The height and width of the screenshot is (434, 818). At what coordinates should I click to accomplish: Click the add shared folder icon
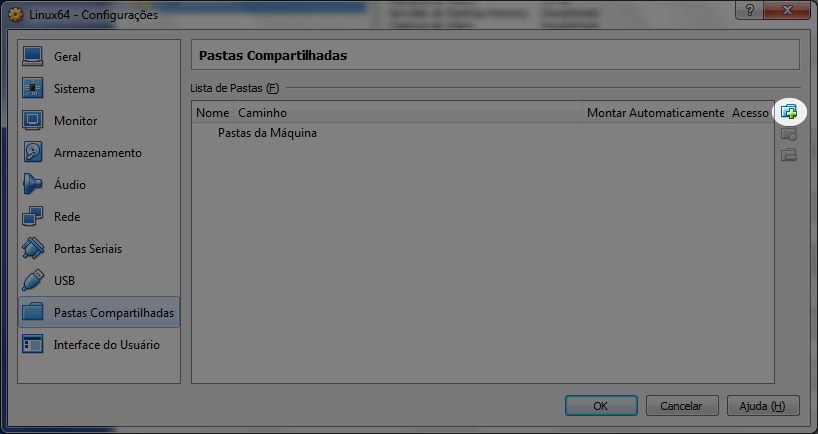[789, 112]
